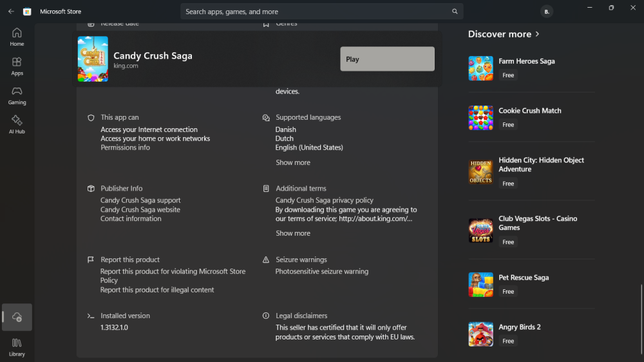Click the Angry Birds 2 title

click(x=520, y=327)
